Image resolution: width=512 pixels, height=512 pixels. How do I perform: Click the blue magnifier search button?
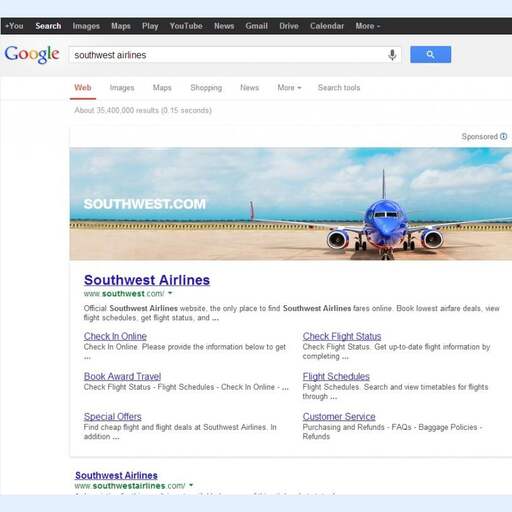pyautogui.click(x=430, y=54)
